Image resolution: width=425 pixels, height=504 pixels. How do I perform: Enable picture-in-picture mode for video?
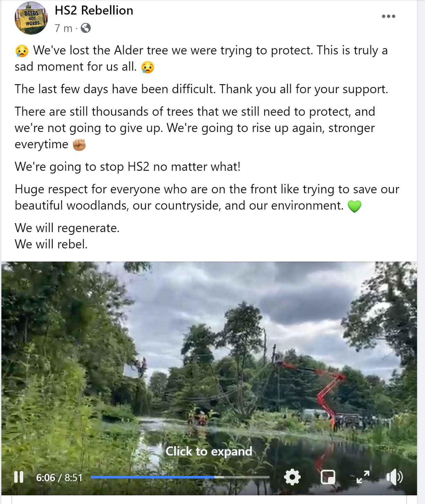[x=328, y=477]
